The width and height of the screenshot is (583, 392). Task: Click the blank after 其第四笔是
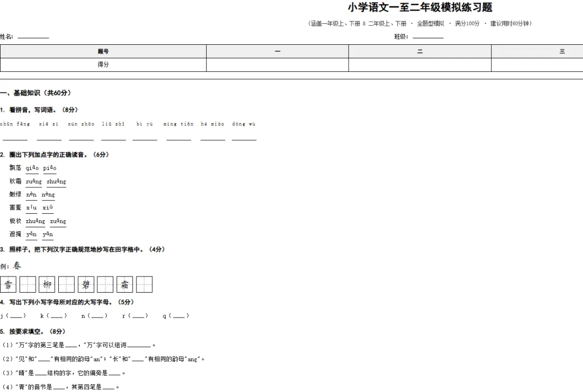coord(109,388)
